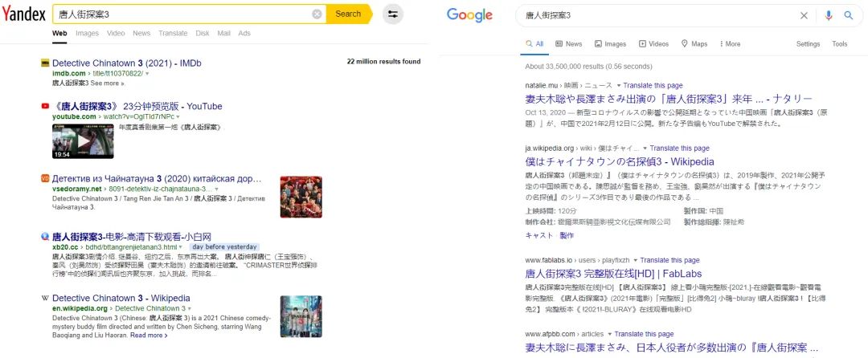Screen dimensions: 868x358
Task: Open Yandex search settings sliders icon
Action: tap(393, 14)
